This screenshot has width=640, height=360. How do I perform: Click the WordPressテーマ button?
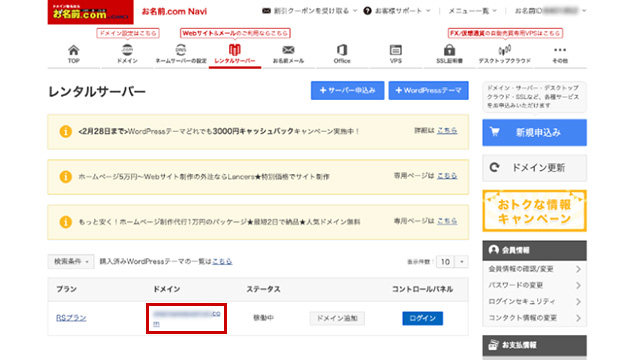428,90
